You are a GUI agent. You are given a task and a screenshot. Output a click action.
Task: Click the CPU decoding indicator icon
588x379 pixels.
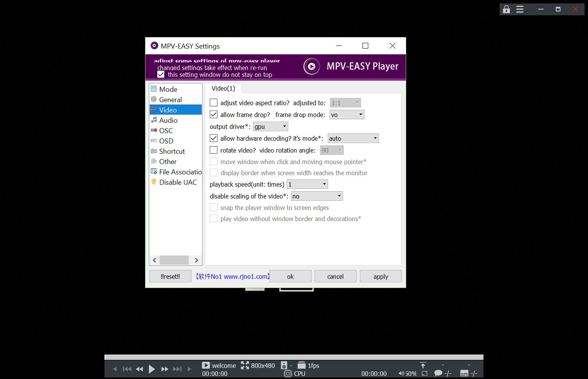(x=287, y=373)
